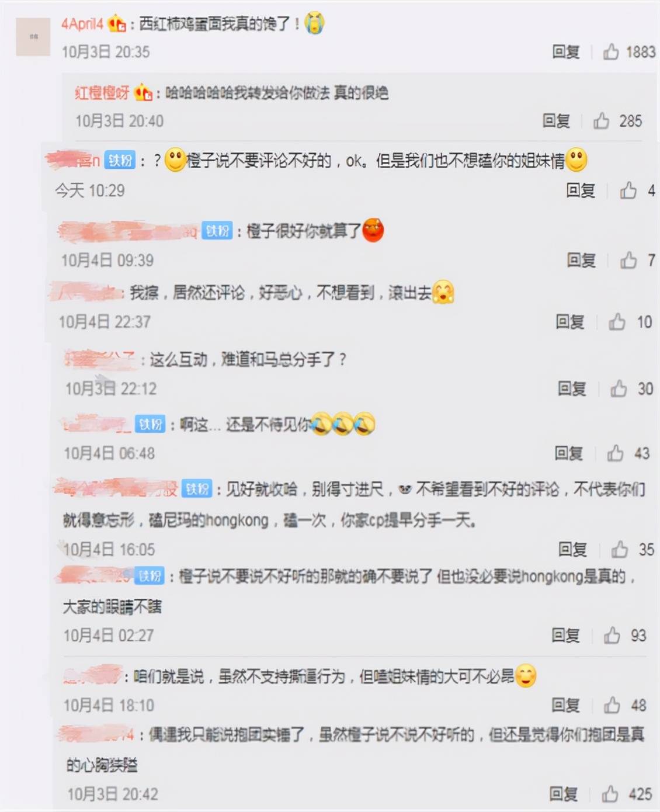The image size is (660, 812).
Task: Like the comment posted 10月4日 09:39
Action: tap(628, 260)
